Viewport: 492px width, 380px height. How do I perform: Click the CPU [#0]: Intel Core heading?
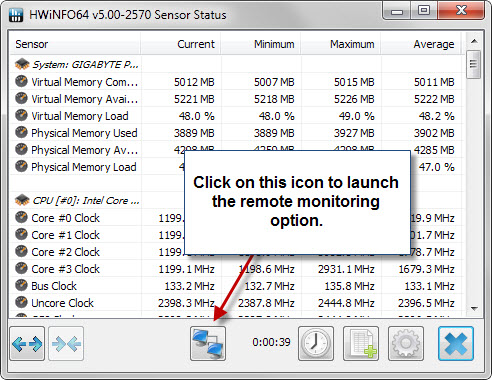(x=86, y=200)
